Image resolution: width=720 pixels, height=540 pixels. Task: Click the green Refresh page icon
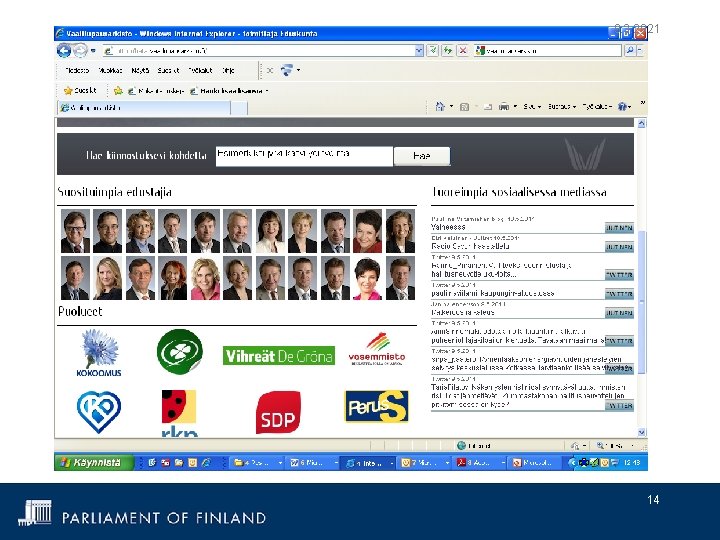click(448, 51)
